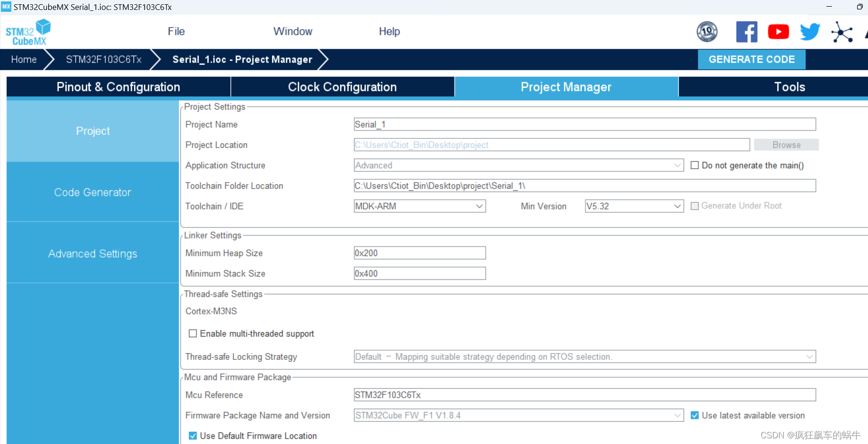This screenshot has height=444, width=868.
Task: Switch to Pinout & Configuration tab
Action: tap(118, 87)
